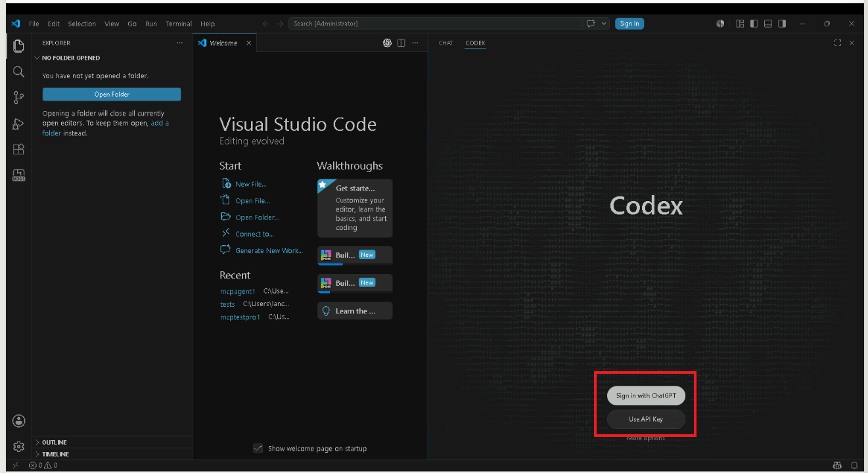
Task: Close the Codex side panel
Action: pyautogui.click(x=852, y=43)
